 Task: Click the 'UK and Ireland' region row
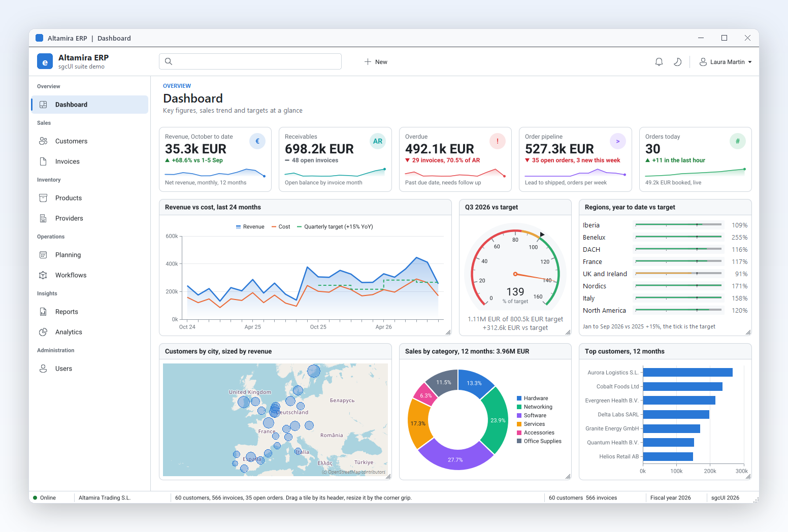(x=665, y=274)
